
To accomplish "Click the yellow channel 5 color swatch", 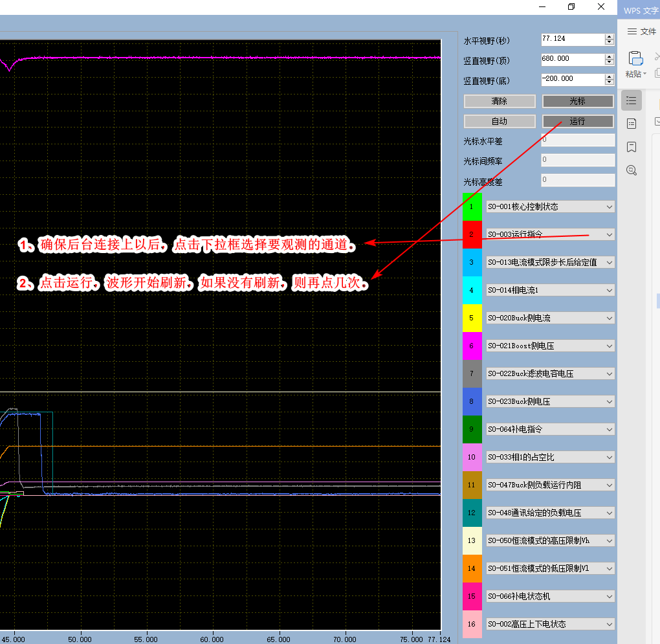I will pyautogui.click(x=472, y=318).
